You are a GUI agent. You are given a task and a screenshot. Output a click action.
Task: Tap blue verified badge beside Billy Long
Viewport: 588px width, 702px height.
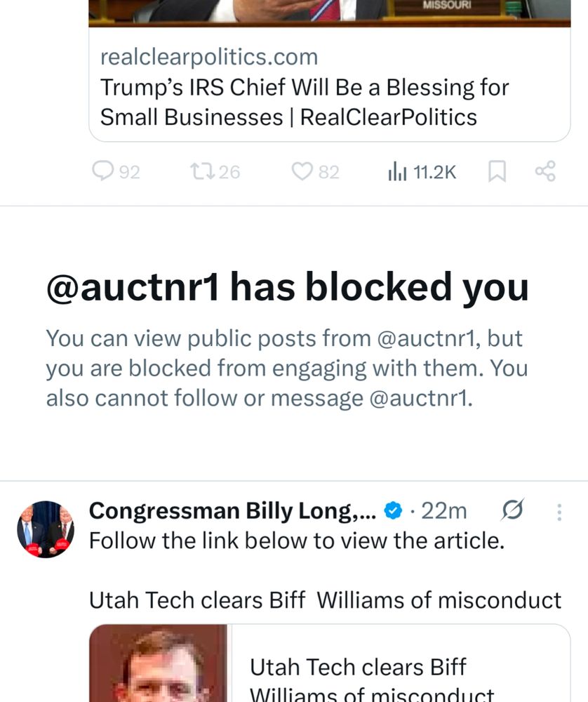(x=394, y=512)
